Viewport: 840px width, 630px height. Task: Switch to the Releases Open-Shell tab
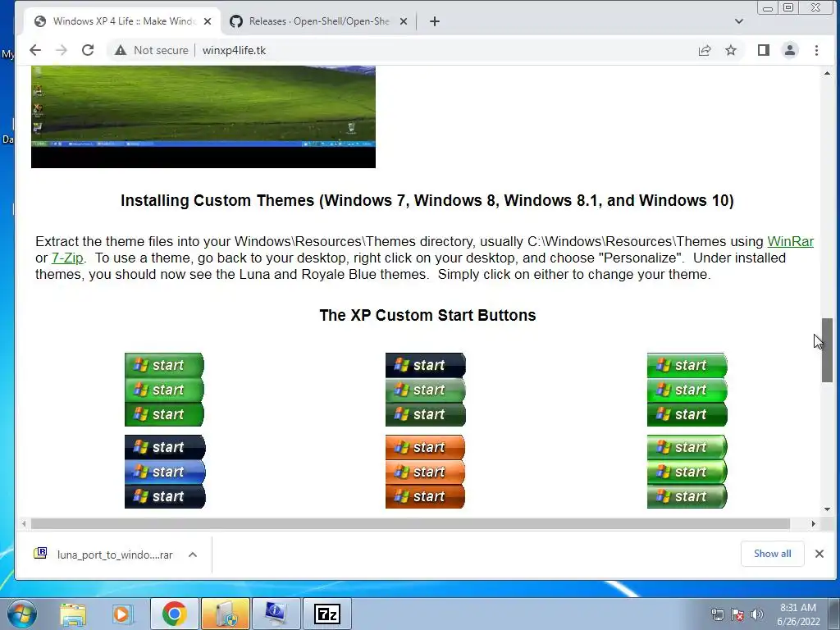click(318, 21)
